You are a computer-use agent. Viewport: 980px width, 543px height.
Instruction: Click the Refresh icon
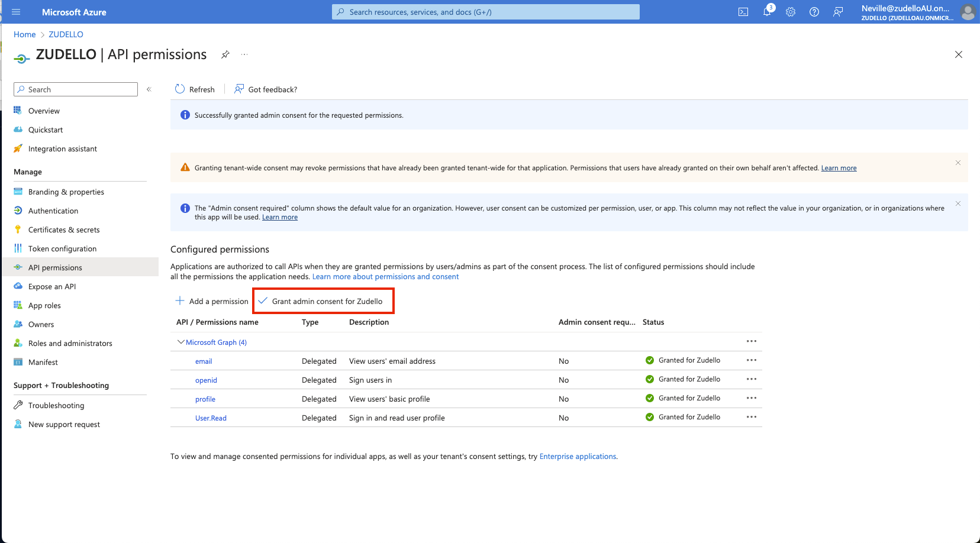coord(180,89)
